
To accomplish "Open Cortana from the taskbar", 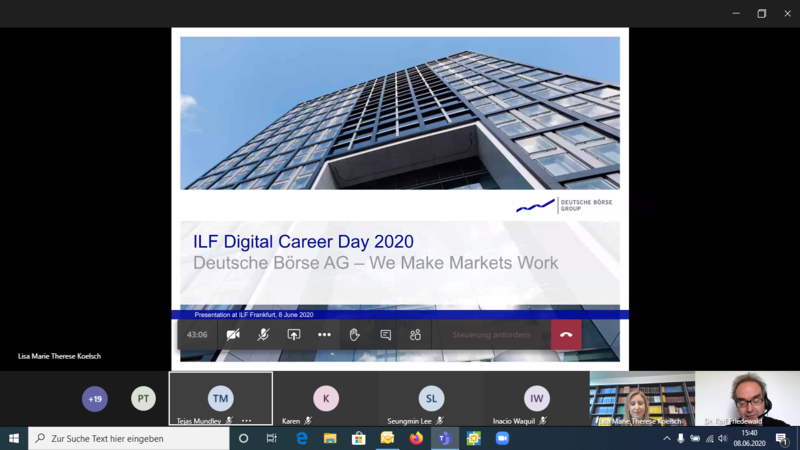I will coord(243,438).
